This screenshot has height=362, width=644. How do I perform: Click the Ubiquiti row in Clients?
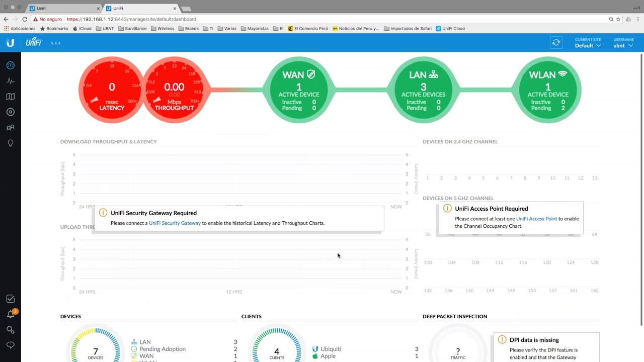pos(365,349)
